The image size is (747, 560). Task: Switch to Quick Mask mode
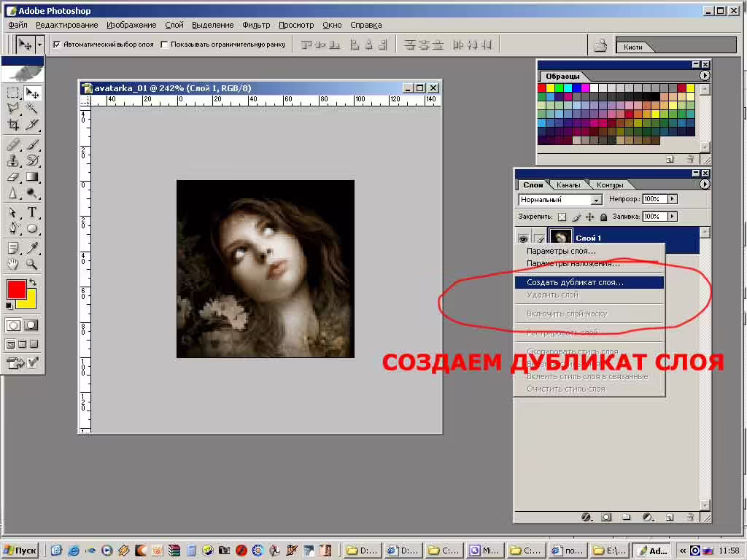pyautogui.click(x=31, y=325)
